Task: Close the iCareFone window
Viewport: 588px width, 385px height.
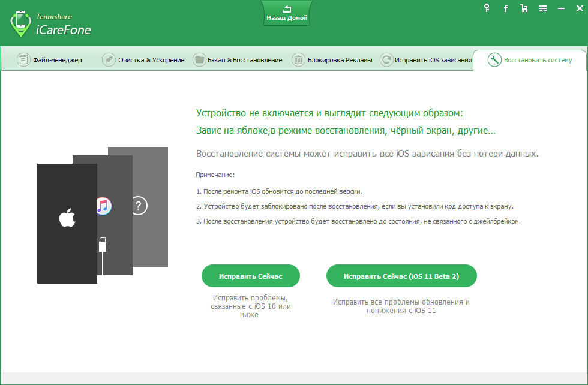Action: tap(580, 8)
